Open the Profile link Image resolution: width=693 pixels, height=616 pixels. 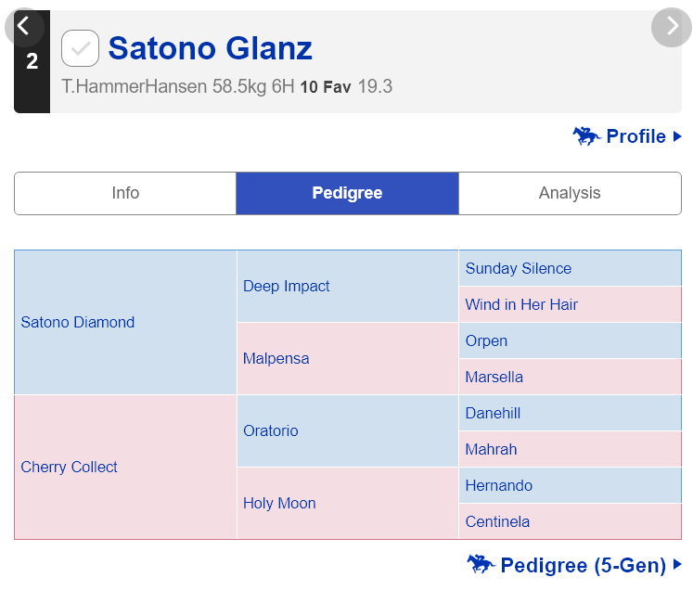pyautogui.click(x=636, y=136)
